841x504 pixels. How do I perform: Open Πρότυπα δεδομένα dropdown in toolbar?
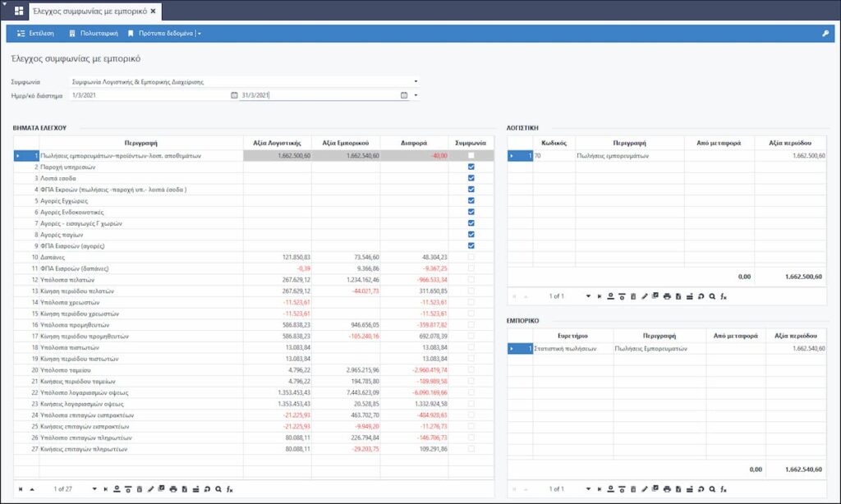(x=200, y=34)
